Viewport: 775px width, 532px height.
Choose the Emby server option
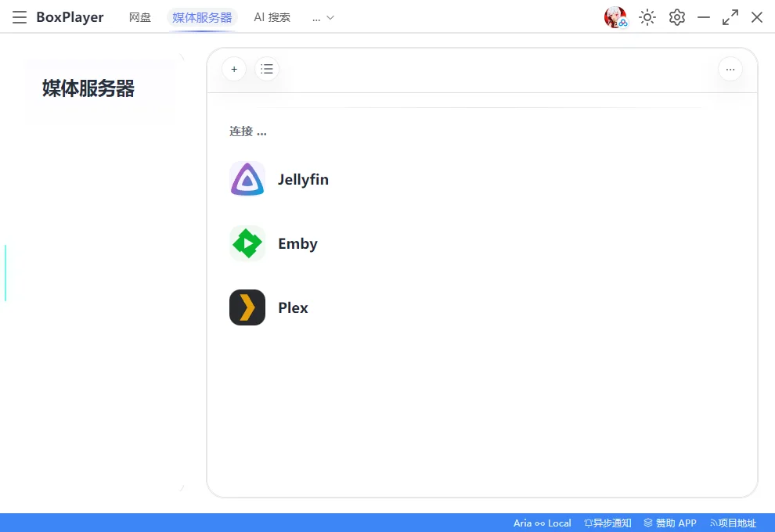coord(297,243)
